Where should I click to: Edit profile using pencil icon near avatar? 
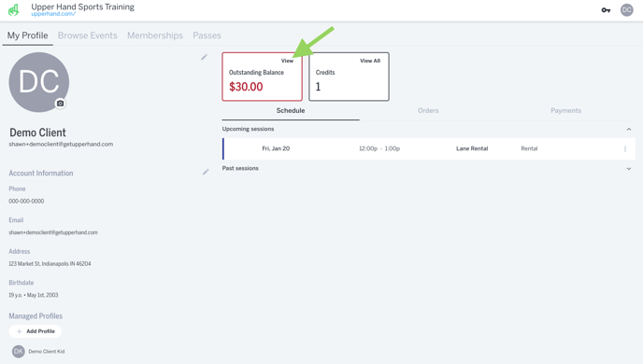205,57
